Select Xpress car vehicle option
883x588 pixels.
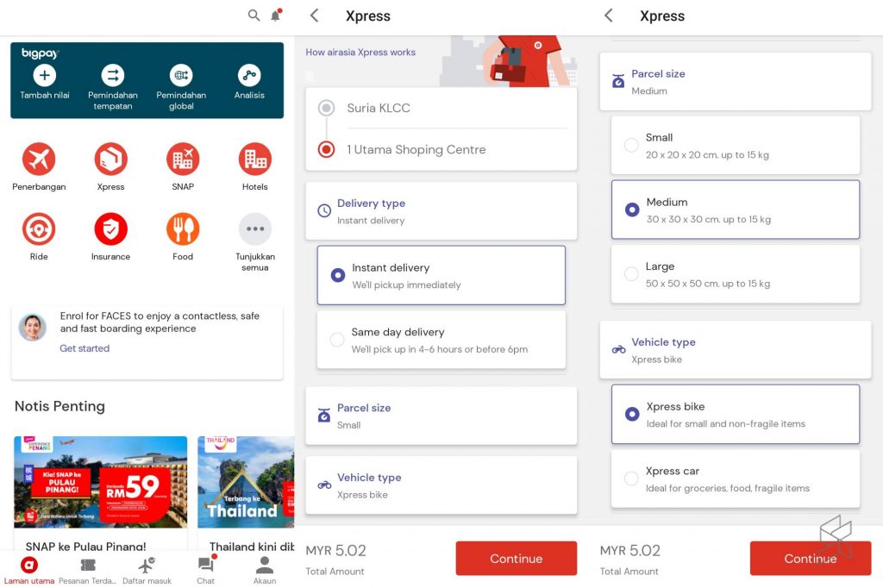(x=736, y=479)
